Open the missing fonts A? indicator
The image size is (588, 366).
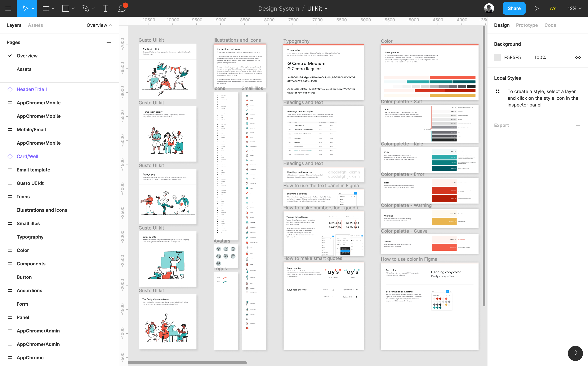tap(552, 8)
